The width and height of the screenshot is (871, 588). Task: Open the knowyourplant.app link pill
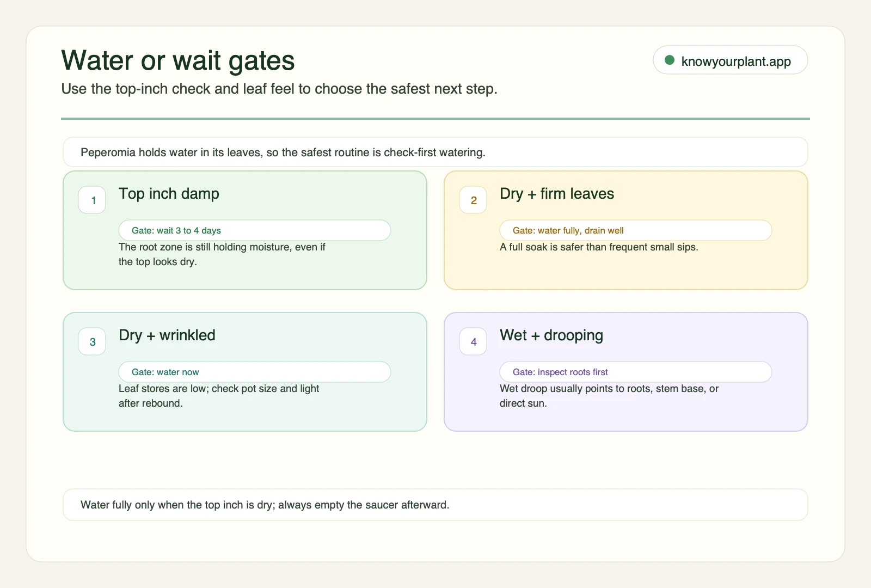coord(730,60)
